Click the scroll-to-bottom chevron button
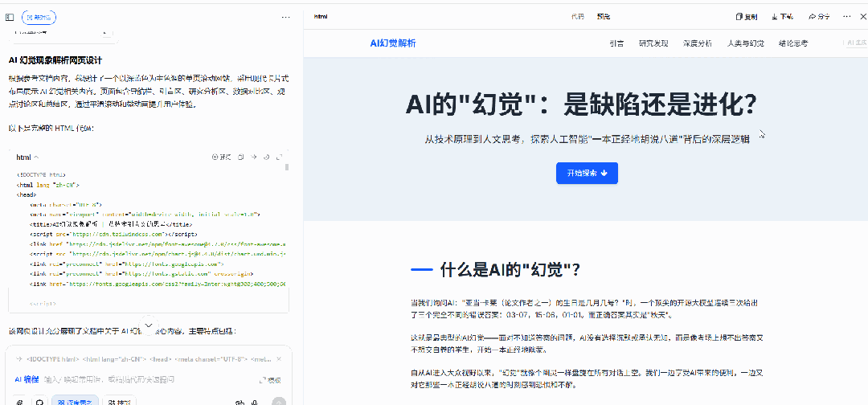 pos(148,325)
